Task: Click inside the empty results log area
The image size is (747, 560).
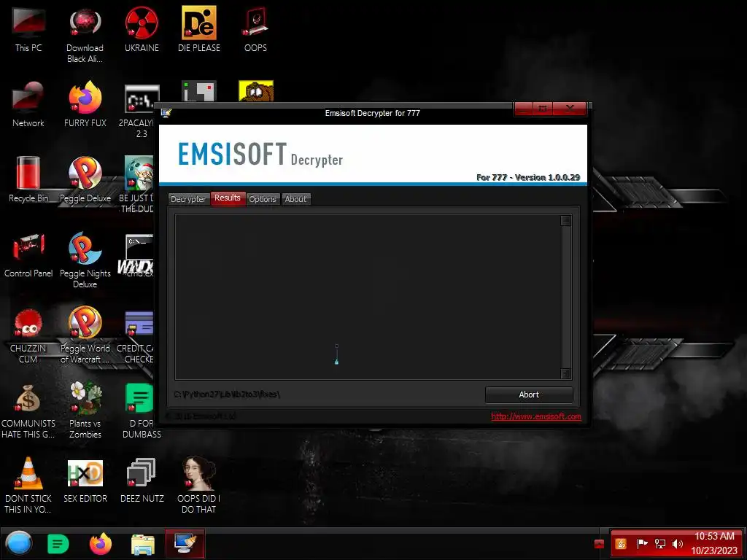Action: 368,297
